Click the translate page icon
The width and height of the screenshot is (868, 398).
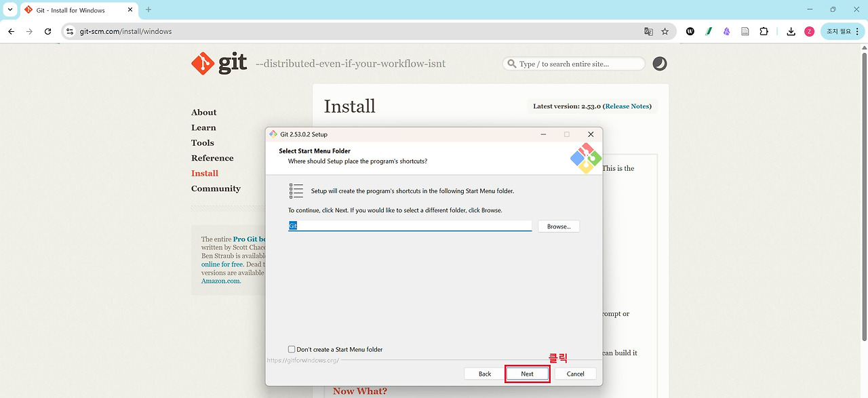coord(648,31)
